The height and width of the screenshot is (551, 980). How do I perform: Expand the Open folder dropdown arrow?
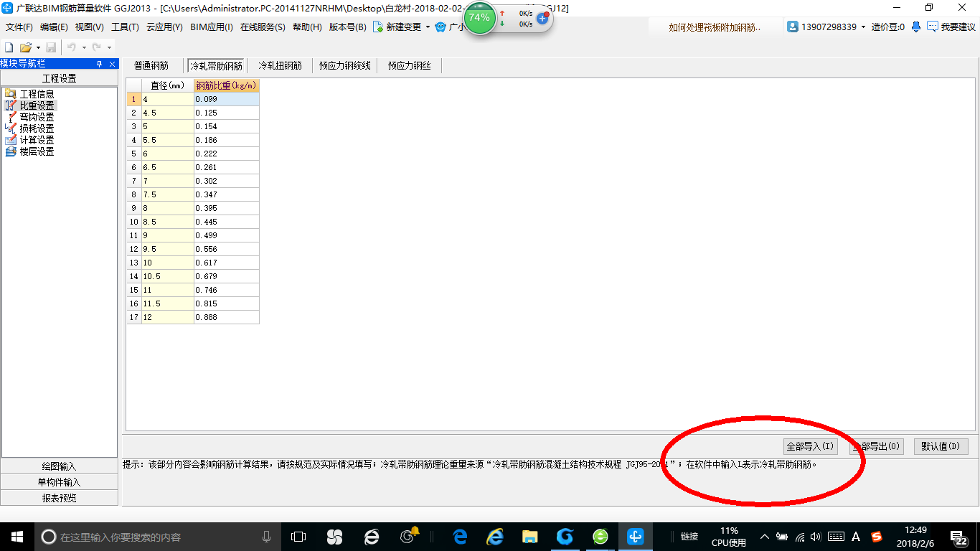coord(38,47)
